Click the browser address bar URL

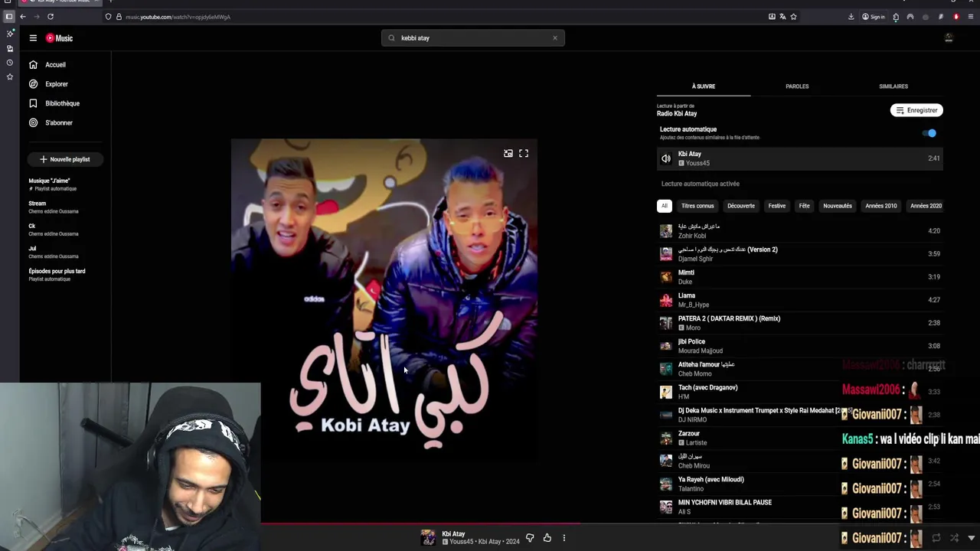click(x=178, y=17)
